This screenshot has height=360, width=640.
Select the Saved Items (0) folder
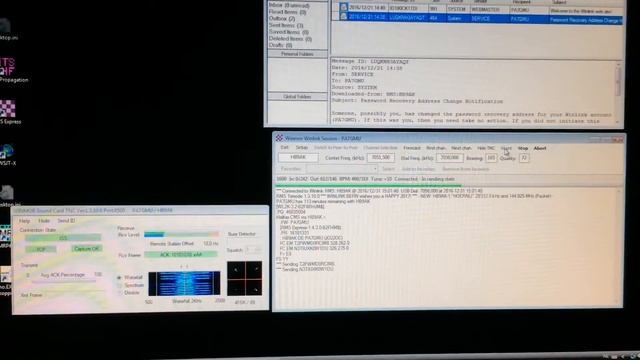coord(289,32)
